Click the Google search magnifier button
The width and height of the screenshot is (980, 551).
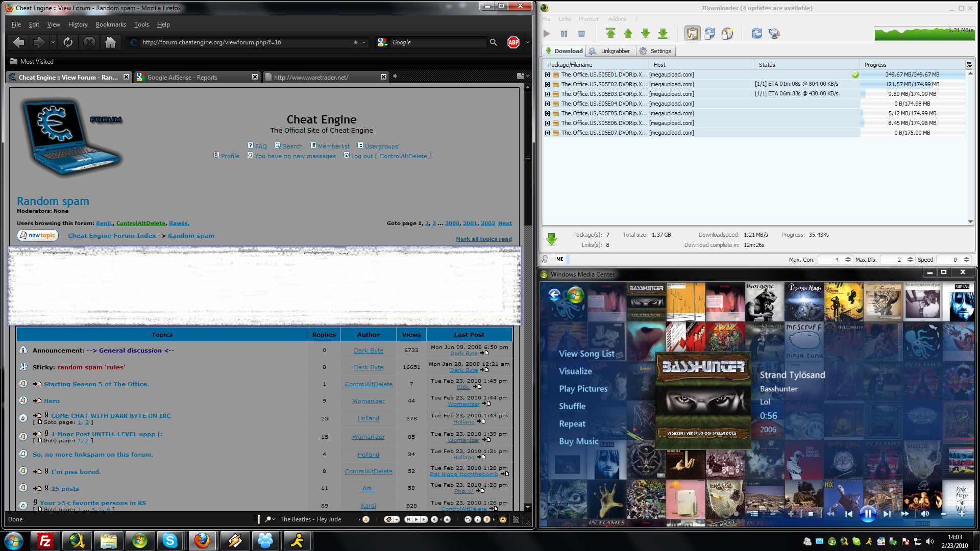(x=494, y=42)
